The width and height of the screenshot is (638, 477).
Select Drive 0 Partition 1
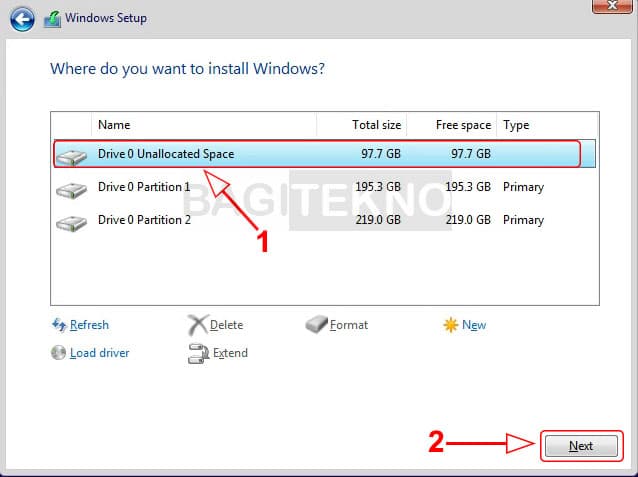[x=325, y=187]
